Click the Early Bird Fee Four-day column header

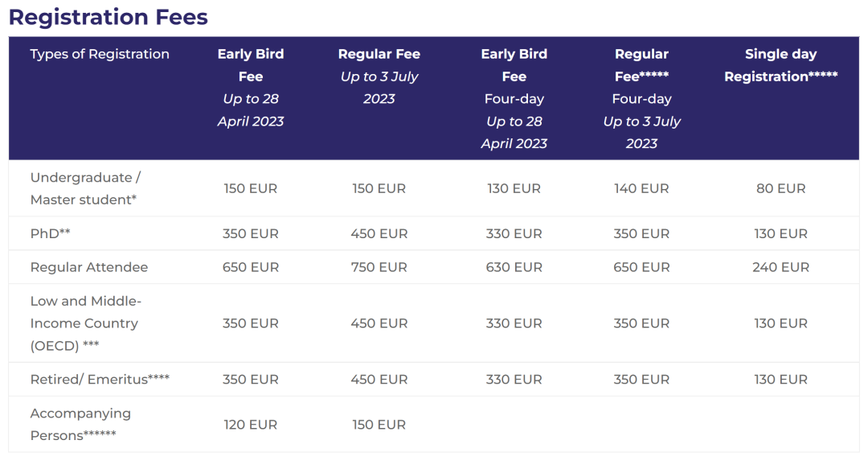pyautogui.click(x=514, y=98)
